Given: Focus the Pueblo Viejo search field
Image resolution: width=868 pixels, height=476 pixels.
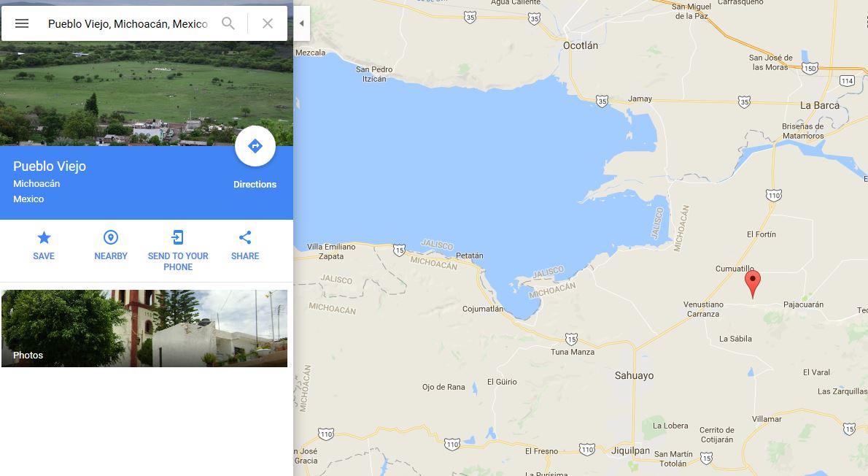Looking at the screenshot, I should point(128,24).
